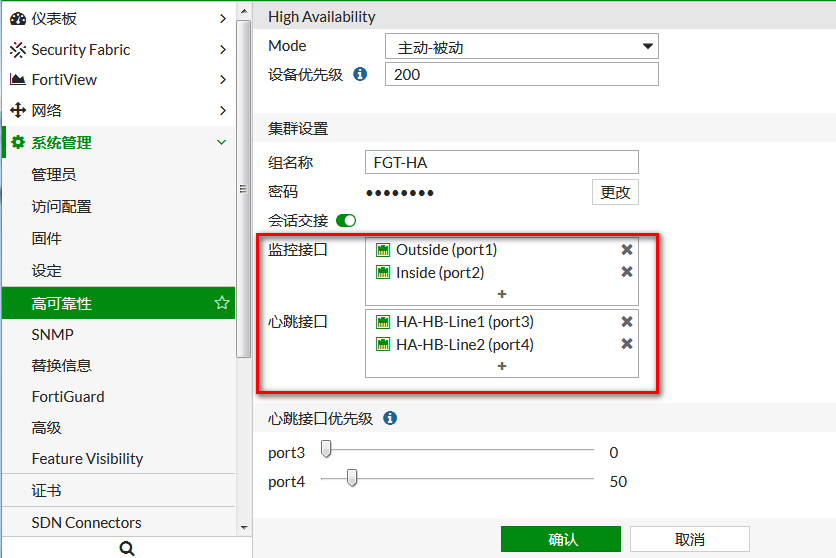Click the 更改 password button
The height and width of the screenshot is (558, 836).
615,192
